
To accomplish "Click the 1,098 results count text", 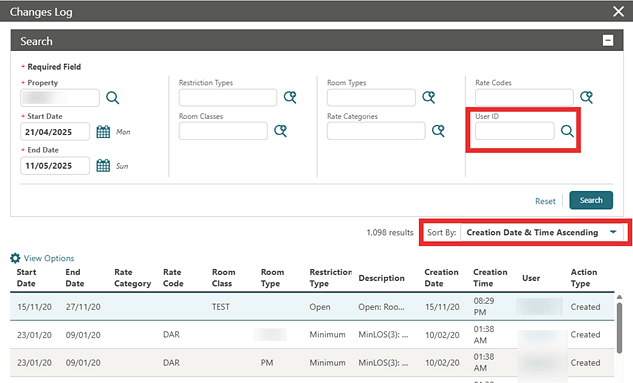I will click(x=390, y=232).
